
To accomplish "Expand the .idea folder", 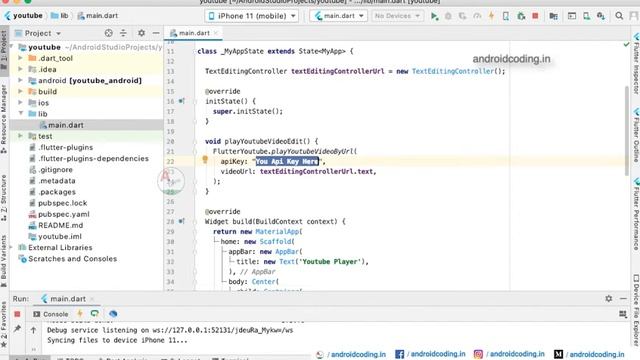I will point(20,69).
